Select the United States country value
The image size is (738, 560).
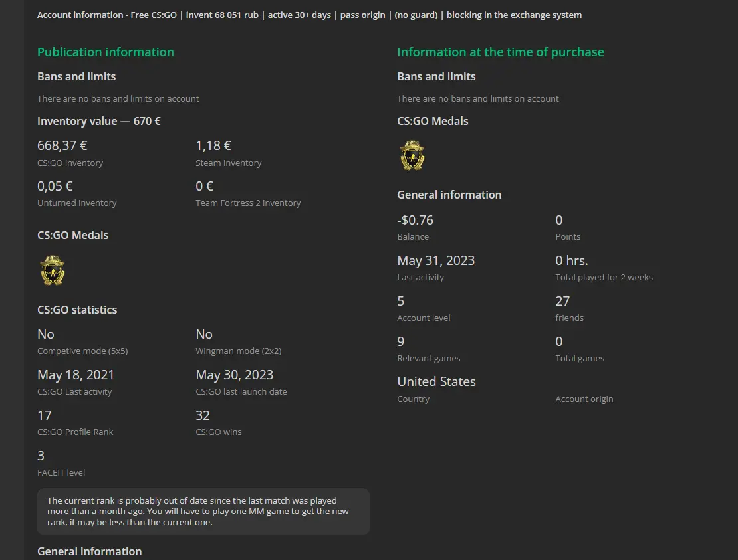(x=436, y=381)
